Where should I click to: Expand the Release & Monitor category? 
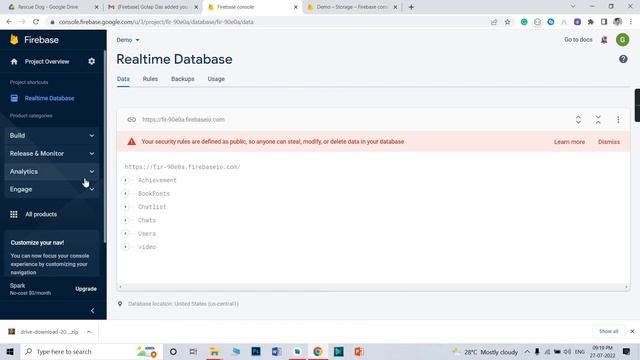(52, 153)
